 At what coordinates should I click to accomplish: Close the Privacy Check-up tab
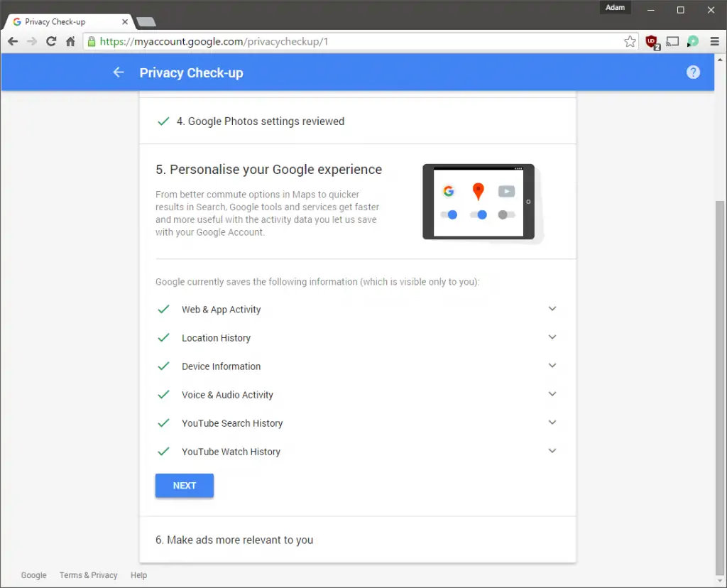[125, 22]
